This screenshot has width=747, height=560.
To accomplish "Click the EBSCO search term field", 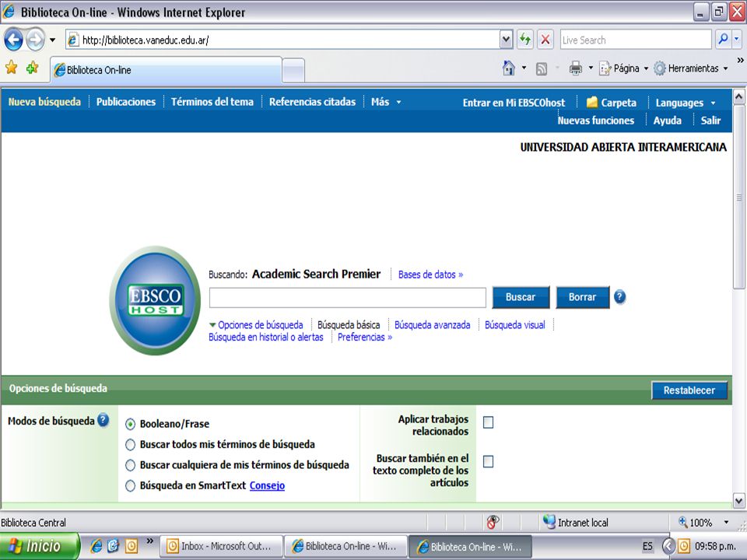I will (347, 298).
